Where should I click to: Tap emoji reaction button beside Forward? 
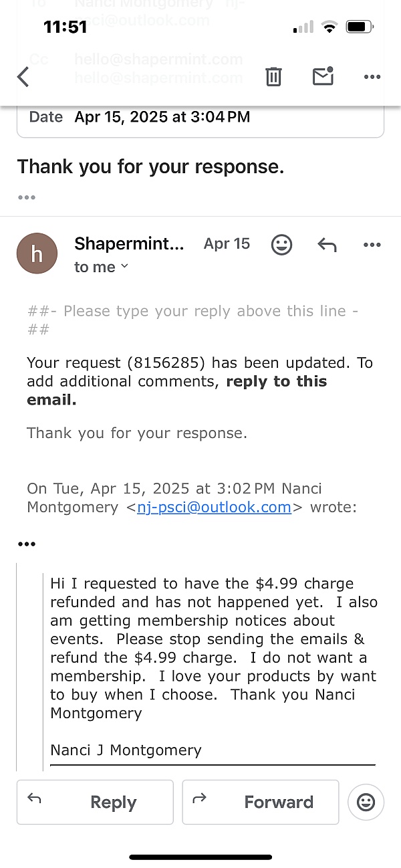pos(366,802)
